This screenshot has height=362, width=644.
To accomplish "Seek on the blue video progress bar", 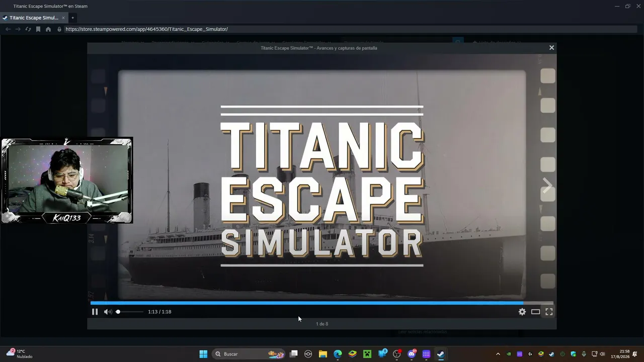I will tap(322, 303).
